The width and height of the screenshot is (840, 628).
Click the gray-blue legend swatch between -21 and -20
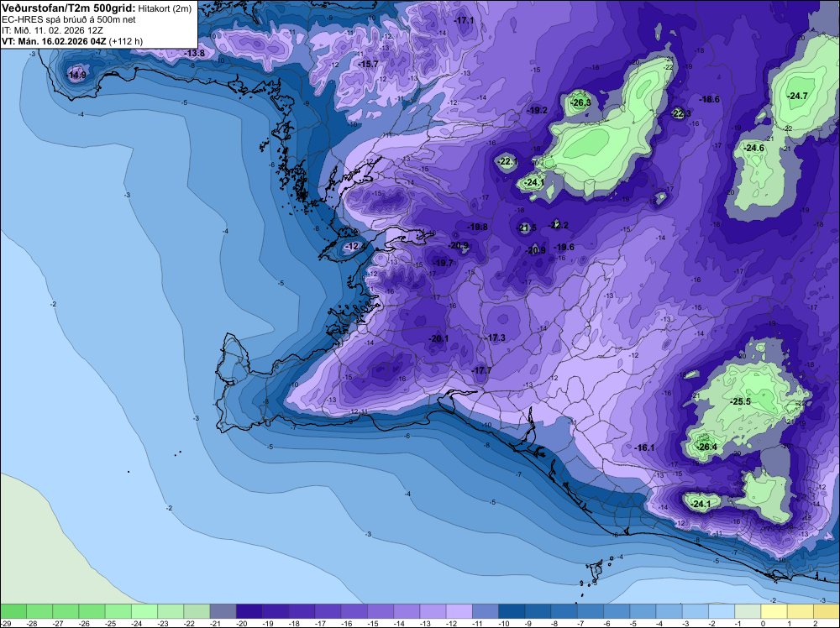(223, 611)
